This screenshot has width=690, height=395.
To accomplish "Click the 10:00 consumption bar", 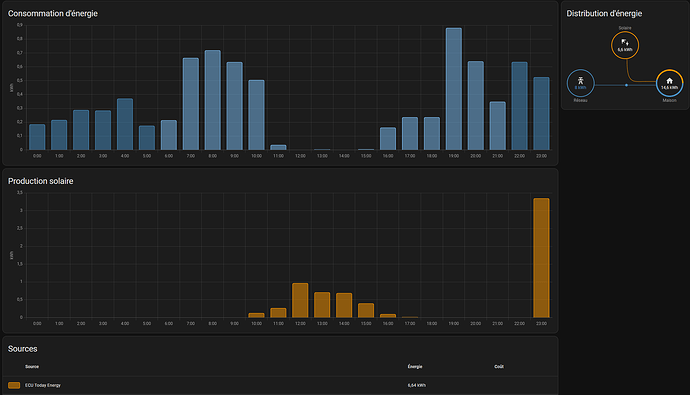I will pos(257,115).
